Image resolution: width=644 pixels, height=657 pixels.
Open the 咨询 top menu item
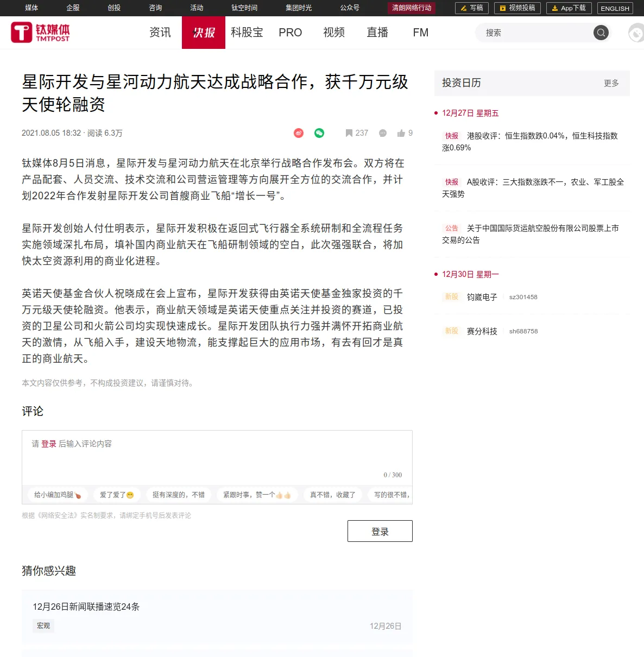155,8
